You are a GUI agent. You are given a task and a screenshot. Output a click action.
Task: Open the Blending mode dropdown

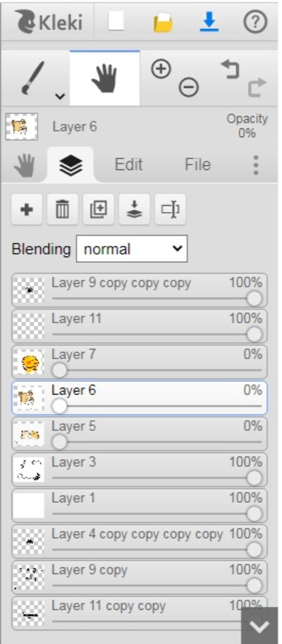[132, 248]
